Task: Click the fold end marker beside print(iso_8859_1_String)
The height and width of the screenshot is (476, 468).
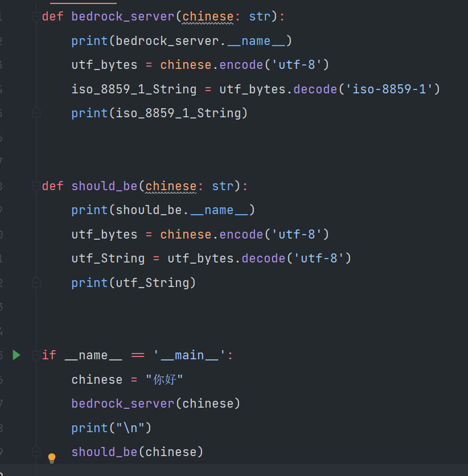Action: pyautogui.click(x=36, y=112)
